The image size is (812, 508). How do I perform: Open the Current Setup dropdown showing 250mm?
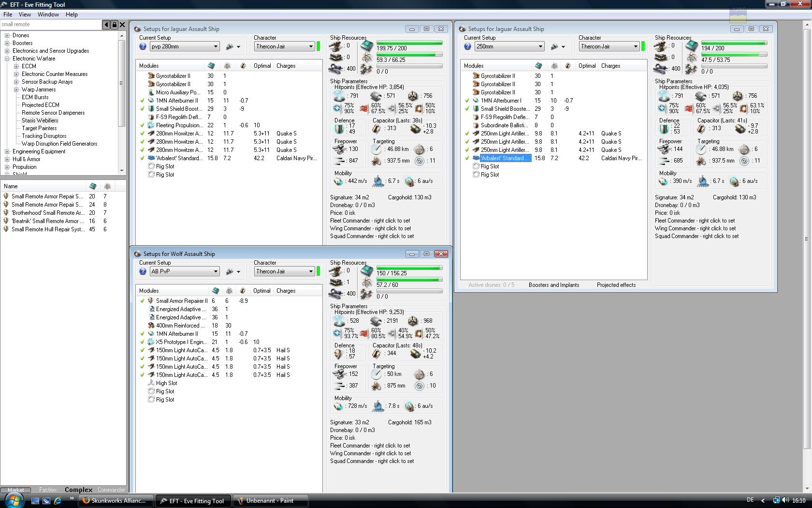click(509, 46)
